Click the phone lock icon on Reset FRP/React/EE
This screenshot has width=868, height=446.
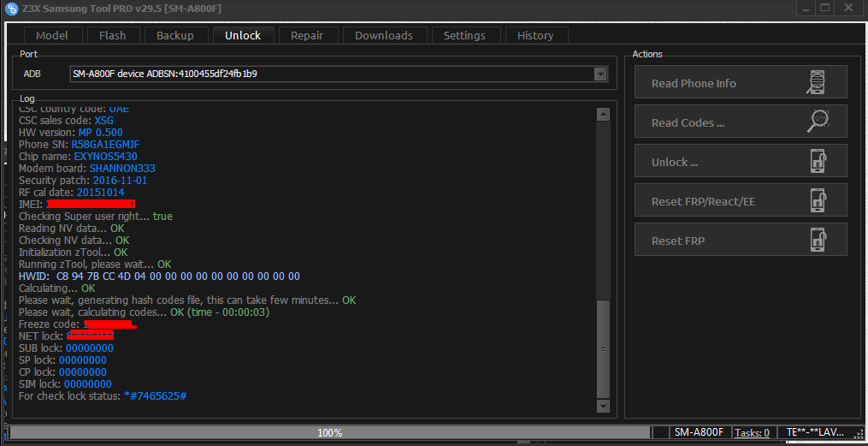point(818,201)
